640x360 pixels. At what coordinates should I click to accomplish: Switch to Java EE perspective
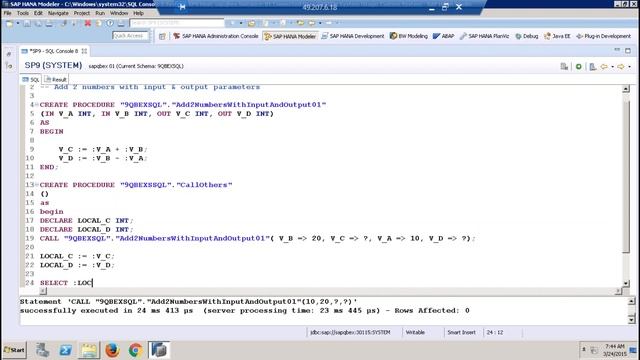click(557, 36)
